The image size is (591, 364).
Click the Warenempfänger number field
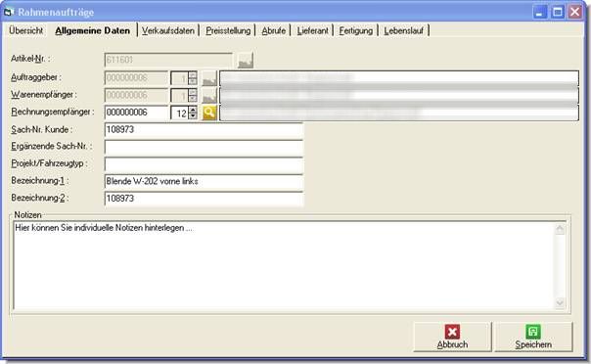pos(136,95)
